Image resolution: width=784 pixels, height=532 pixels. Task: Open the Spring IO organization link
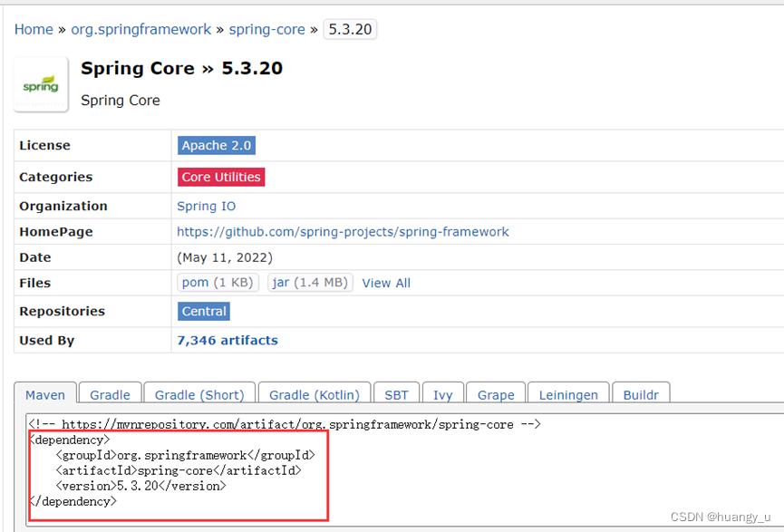click(206, 206)
